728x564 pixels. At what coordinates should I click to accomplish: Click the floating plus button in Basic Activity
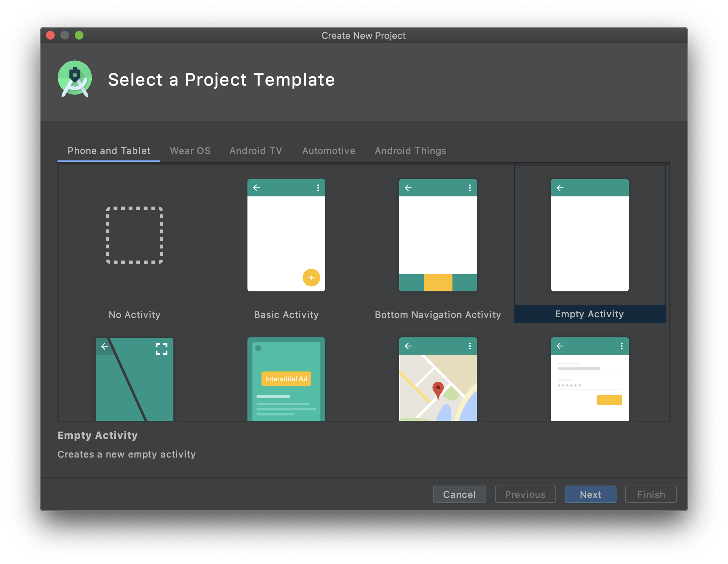311,278
